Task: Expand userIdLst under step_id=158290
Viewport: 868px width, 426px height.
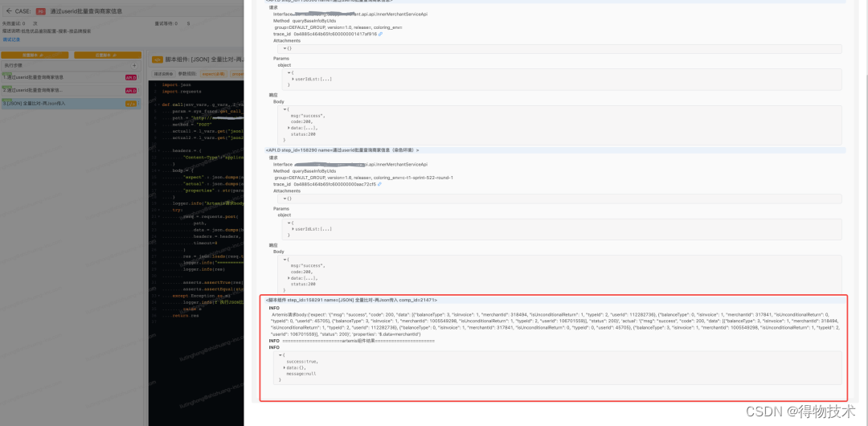Action: point(293,229)
